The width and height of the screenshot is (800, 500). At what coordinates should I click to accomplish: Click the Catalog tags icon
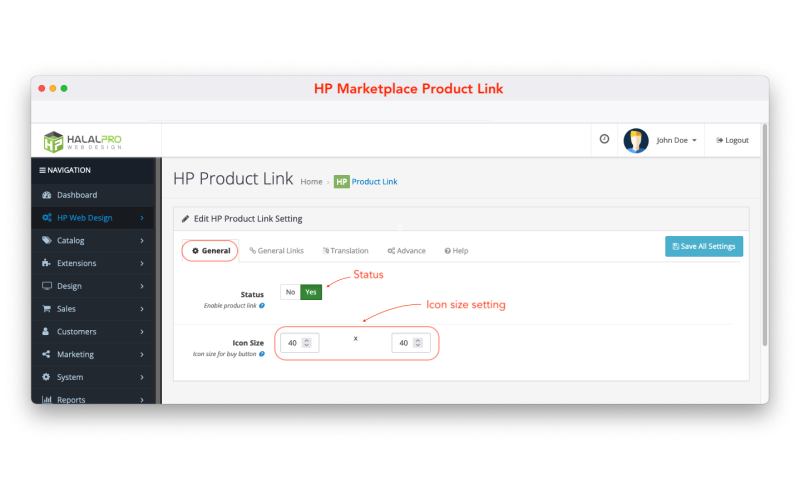pos(46,240)
